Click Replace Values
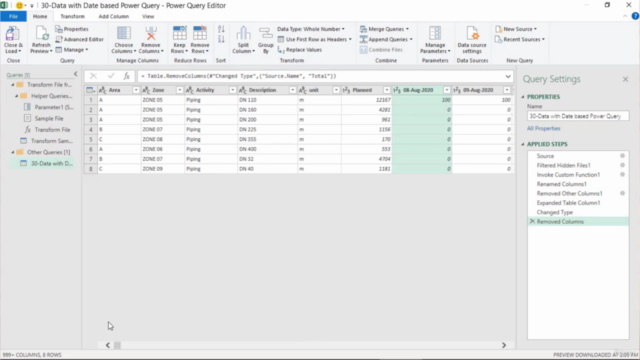The width and height of the screenshot is (640, 360). pos(300,49)
